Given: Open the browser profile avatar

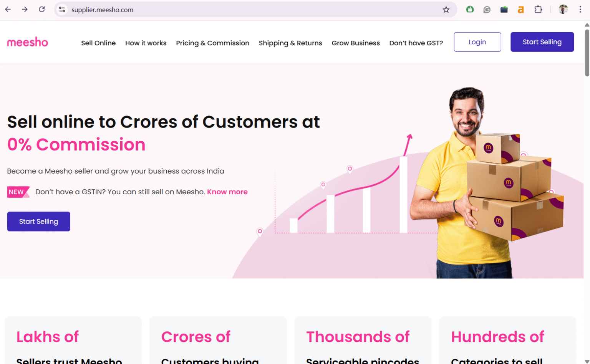Looking at the screenshot, I should coord(563,10).
